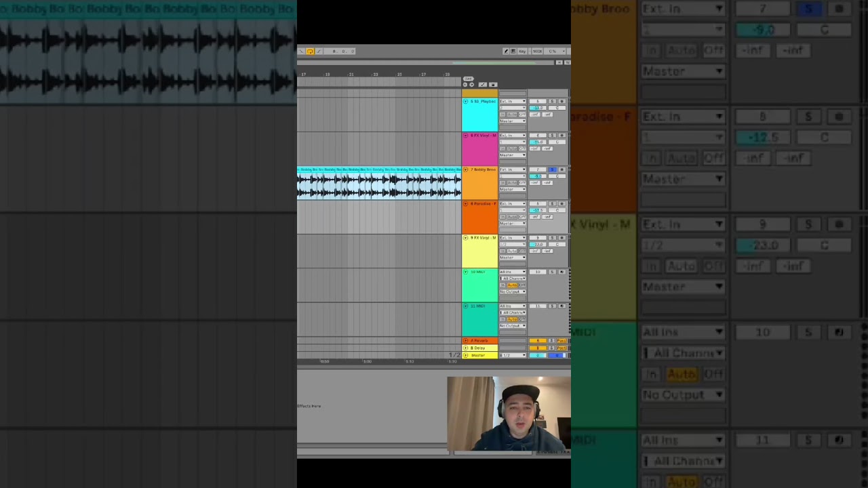Arm track 5 93_Playbac for recording
The image size is (868, 488).
pyautogui.click(x=562, y=101)
